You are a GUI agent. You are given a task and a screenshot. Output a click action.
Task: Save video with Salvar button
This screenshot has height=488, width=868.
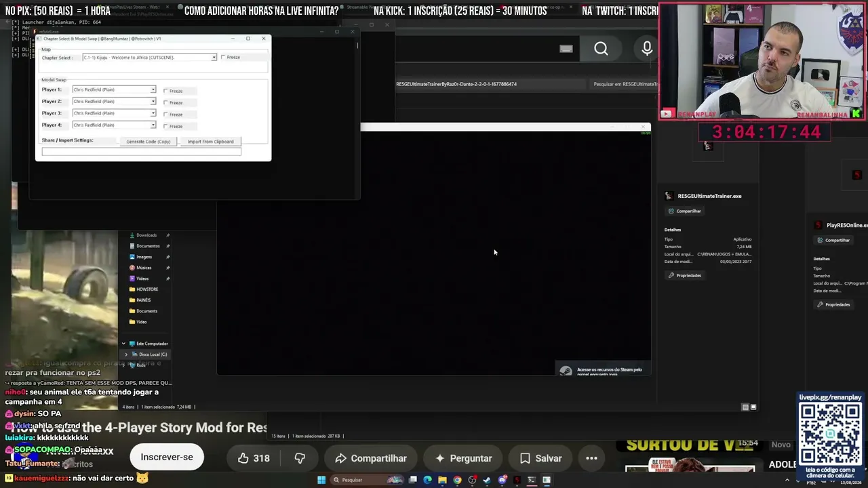[540, 458]
